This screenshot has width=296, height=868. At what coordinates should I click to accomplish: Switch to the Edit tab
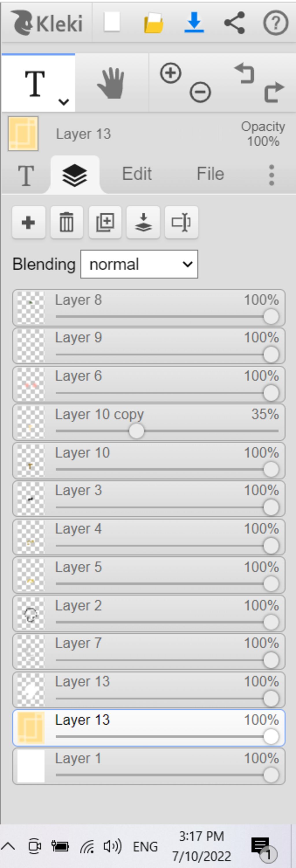(x=137, y=174)
